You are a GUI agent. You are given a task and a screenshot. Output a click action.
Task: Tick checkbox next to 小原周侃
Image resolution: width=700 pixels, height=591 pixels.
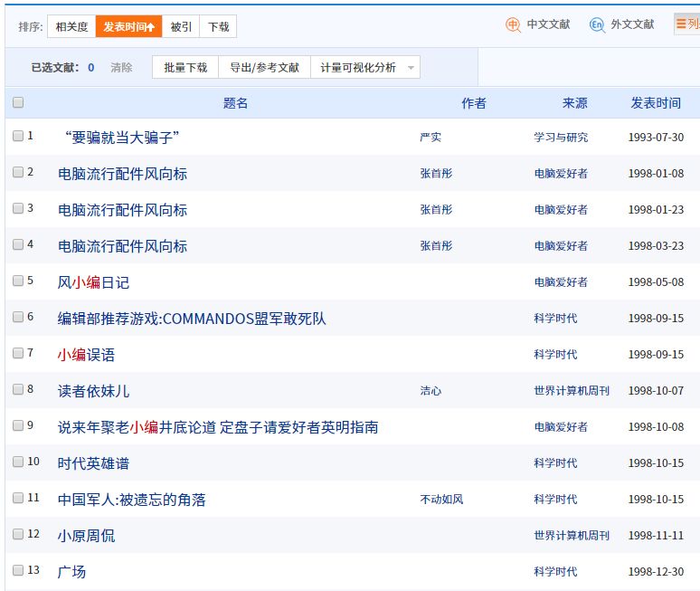click(x=18, y=534)
